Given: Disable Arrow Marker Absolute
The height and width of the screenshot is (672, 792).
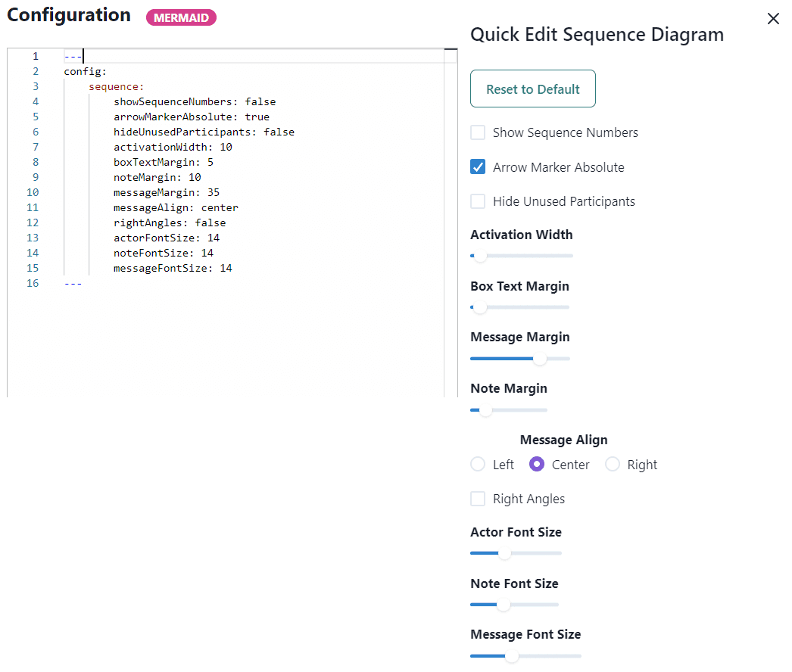Looking at the screenshot, I should (477, 167).
